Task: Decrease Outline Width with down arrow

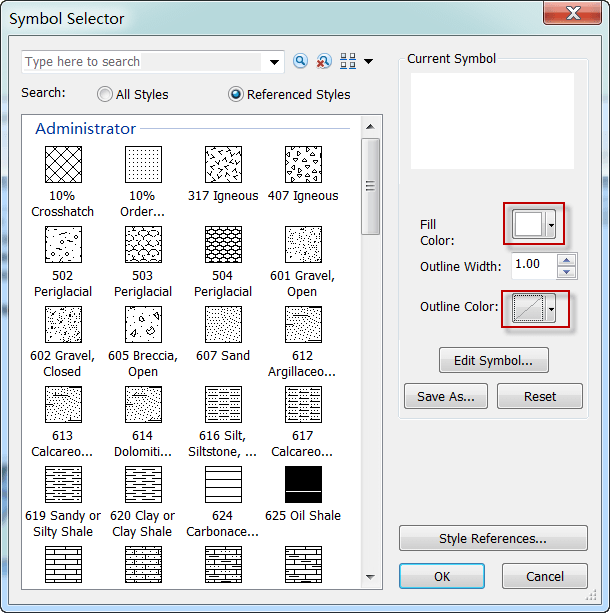Action: [x=567, y=272]
